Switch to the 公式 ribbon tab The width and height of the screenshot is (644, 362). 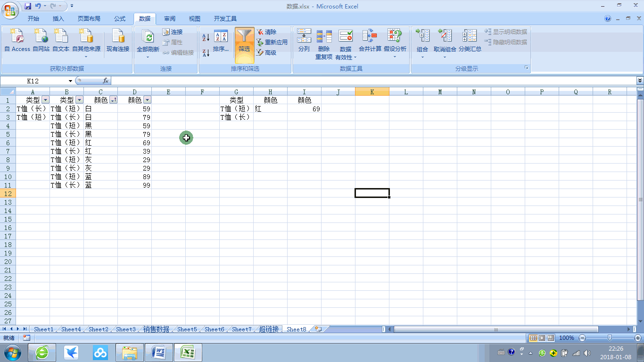[x=120, y=19]
